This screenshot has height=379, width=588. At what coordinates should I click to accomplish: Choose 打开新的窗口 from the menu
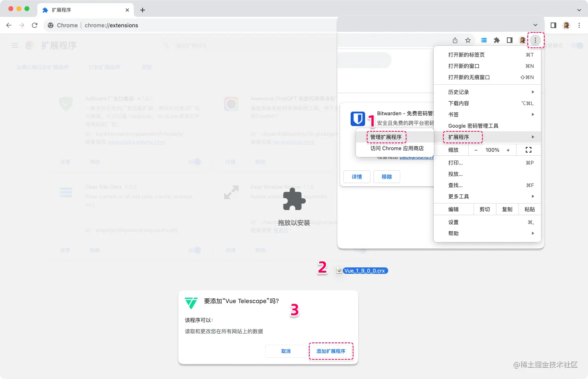[488, 66]
